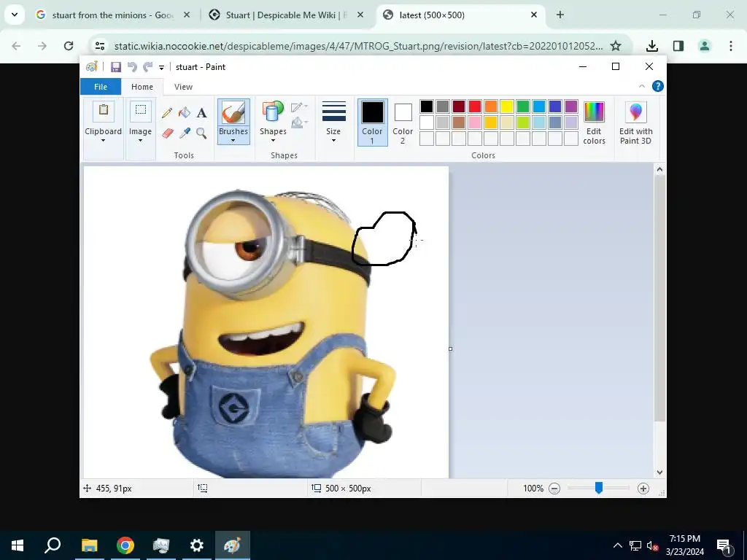
Task: Close the Google search tab
Action: [187, 15]
